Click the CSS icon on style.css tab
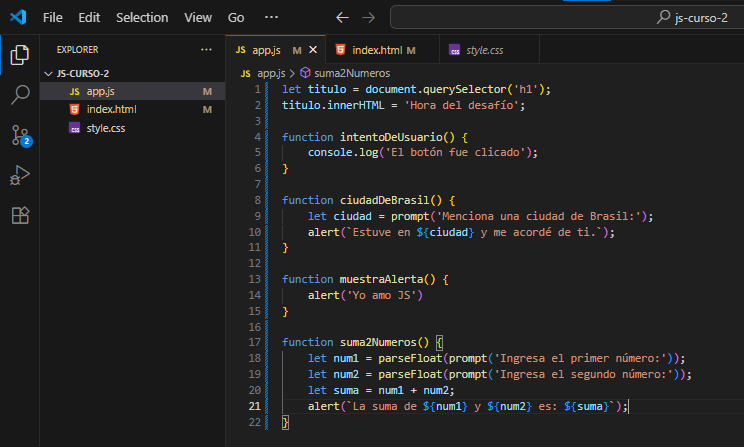Screen dimensions: 744x447 tap(455, 50)
